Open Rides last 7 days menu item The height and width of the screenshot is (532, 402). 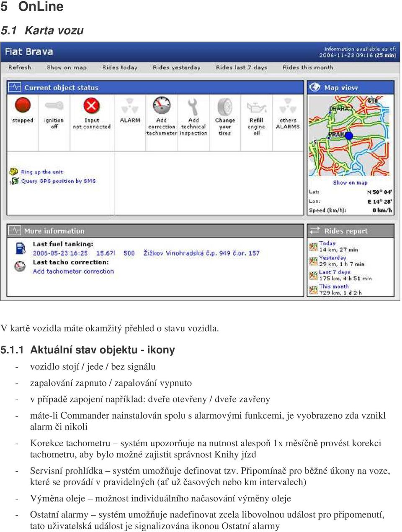point(242,67)
